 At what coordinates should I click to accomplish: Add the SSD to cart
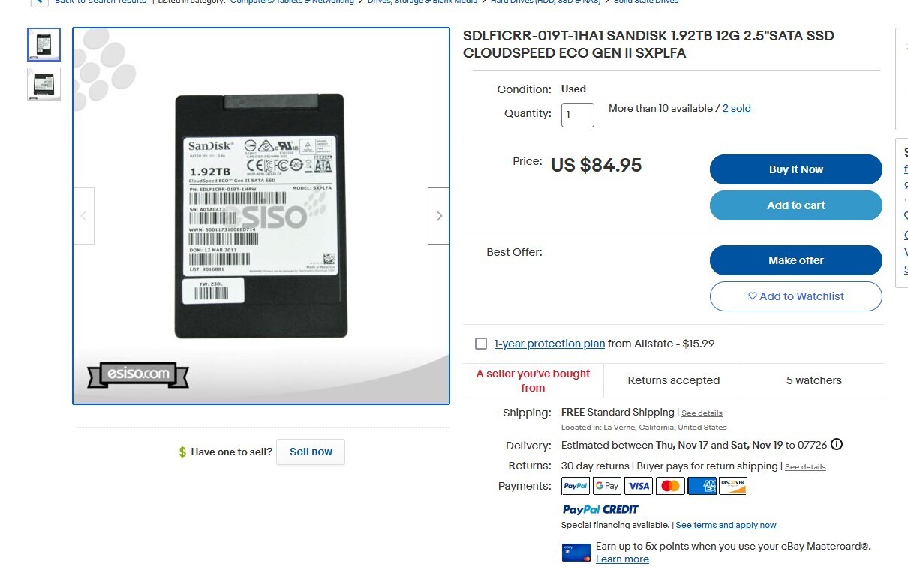point(796,205)
